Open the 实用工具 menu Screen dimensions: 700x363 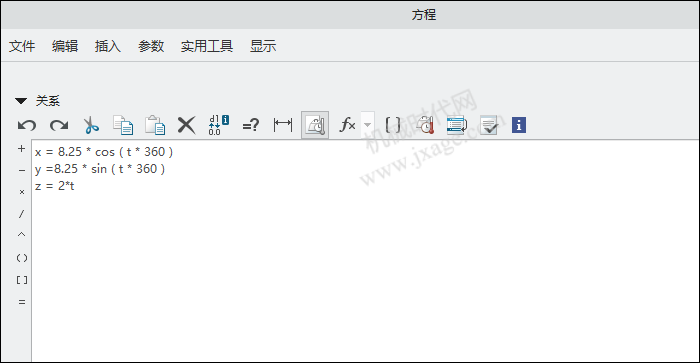[x=207, y=46]
